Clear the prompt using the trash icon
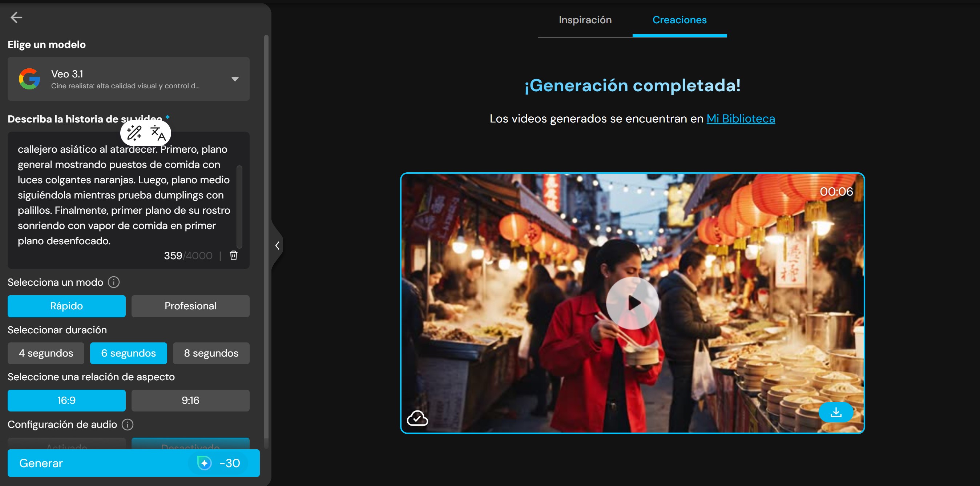 coord(234,256)
